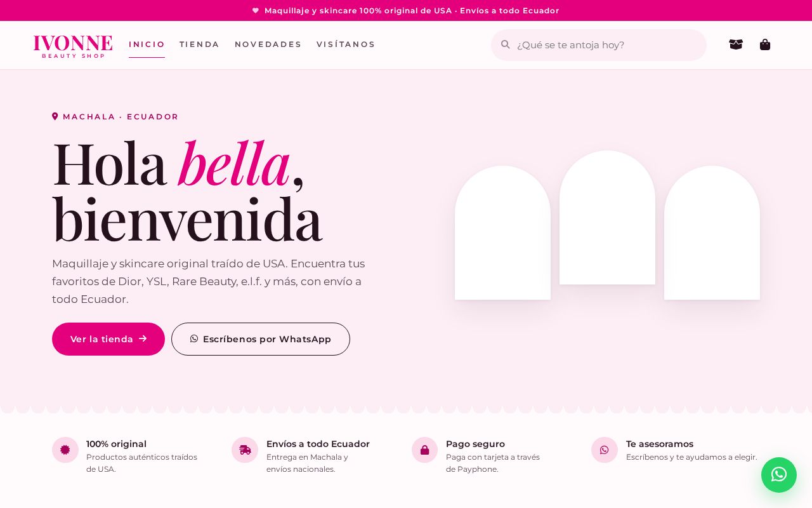Click the 'Hola bella, bienvenida' heading

pyautogui.click(x=187, y=191)
